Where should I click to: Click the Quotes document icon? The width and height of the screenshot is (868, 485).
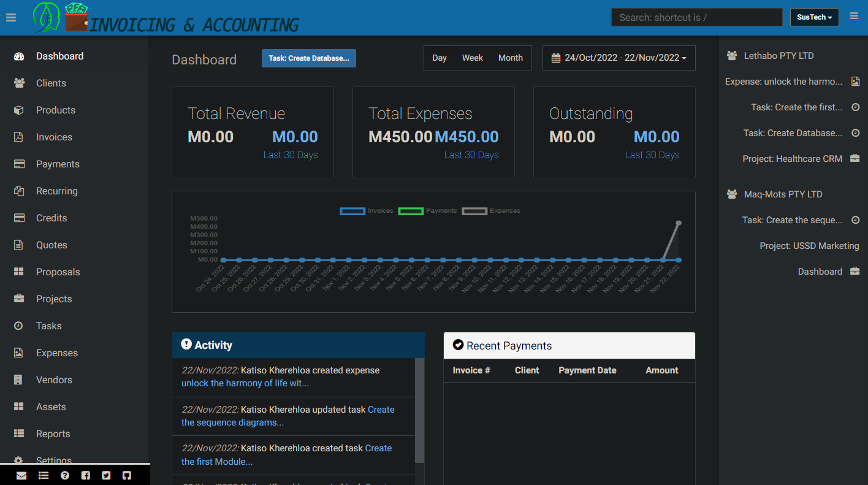pyautogui.click(x=19, y=245)
